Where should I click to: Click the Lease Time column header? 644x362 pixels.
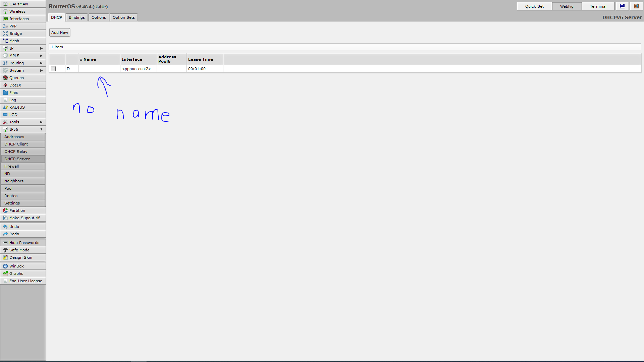[x=205, y=59]
